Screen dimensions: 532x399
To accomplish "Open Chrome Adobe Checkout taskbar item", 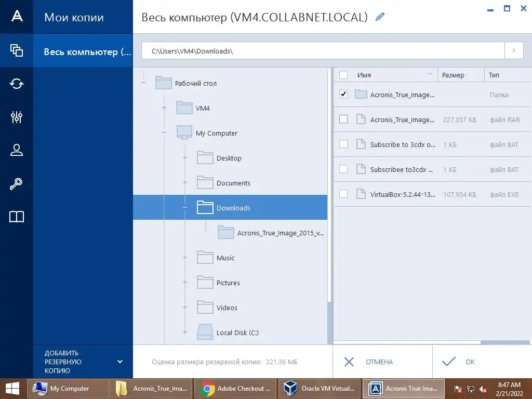I will coord(235,389).
